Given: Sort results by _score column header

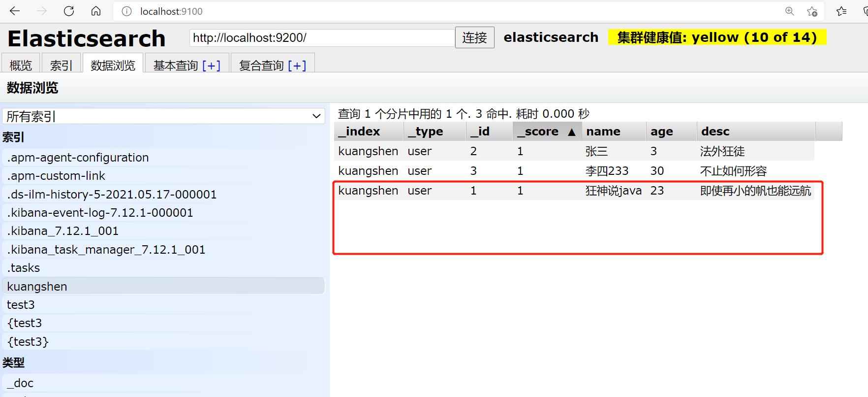Looking at the screenshot, I should click(x=547, y=132).
